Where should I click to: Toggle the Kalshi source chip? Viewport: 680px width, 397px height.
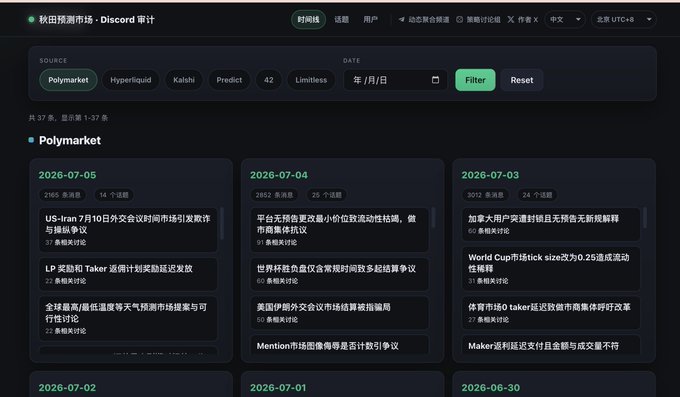(184, 80)
